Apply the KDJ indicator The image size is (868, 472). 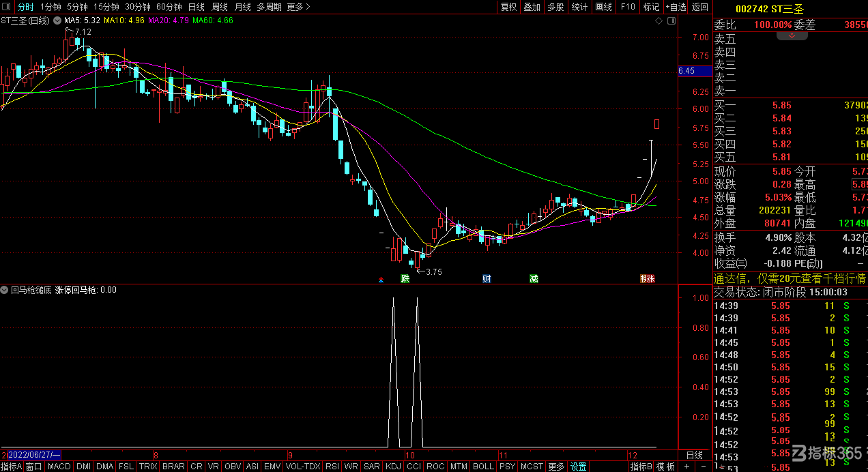click(394, 467)
